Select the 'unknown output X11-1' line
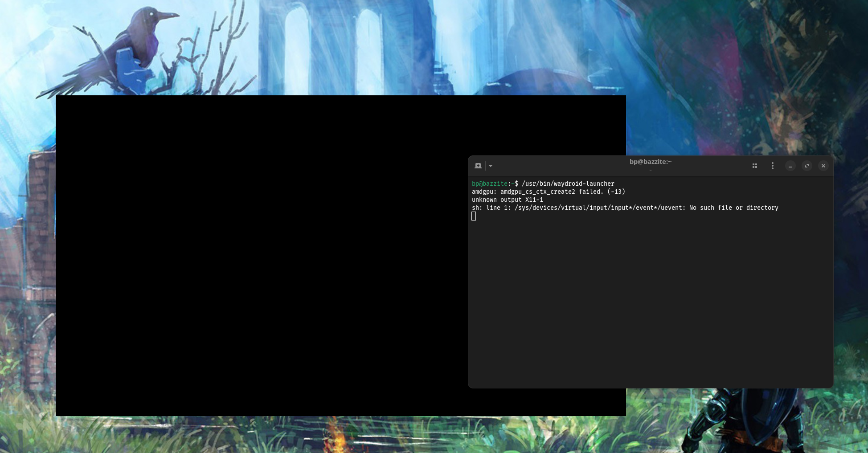868x453 pixels. (508, 200)
